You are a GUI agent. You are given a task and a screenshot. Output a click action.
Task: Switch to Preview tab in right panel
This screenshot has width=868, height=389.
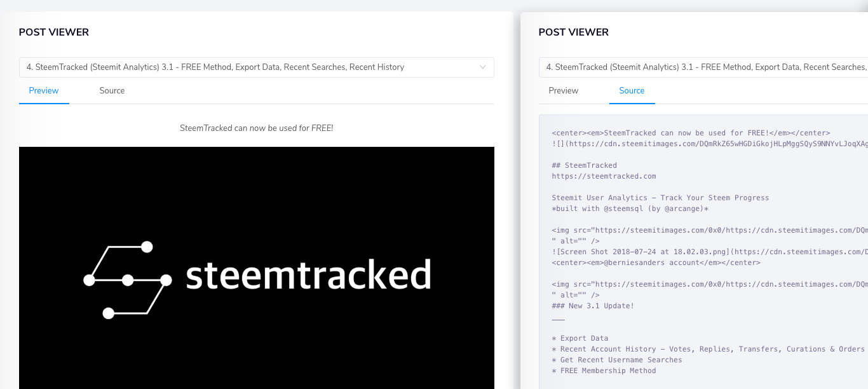[x=564, y=91]
